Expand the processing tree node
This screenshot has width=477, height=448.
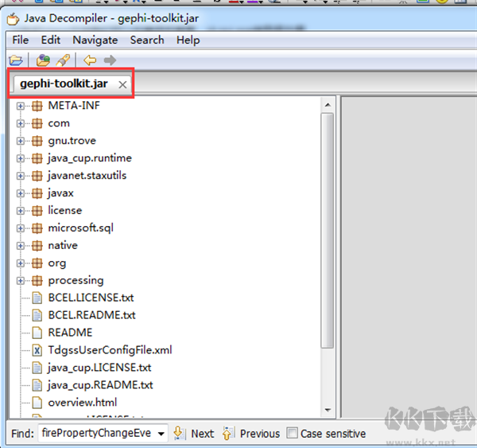[x=21, y=280]
